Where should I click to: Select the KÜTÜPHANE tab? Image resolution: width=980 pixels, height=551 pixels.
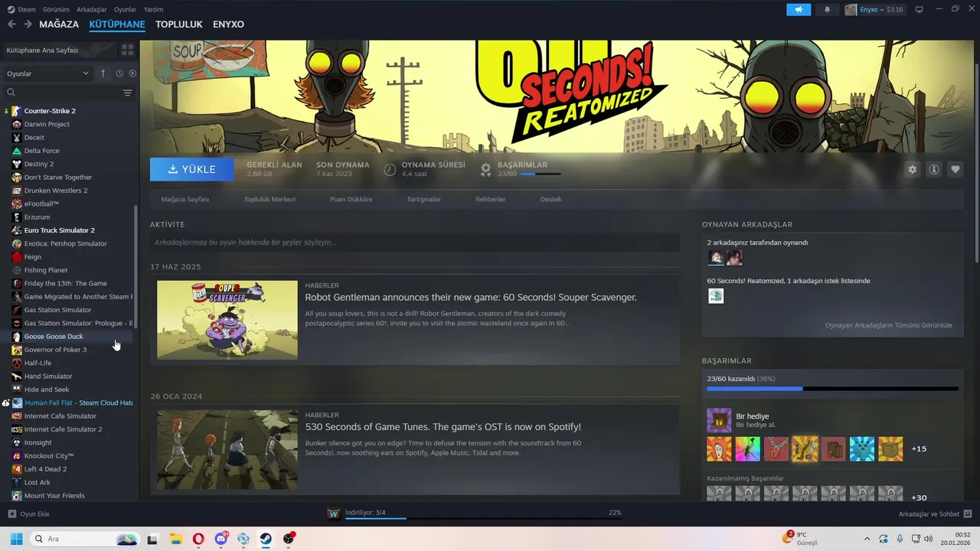pyautogui.click(x=117, y=24)
